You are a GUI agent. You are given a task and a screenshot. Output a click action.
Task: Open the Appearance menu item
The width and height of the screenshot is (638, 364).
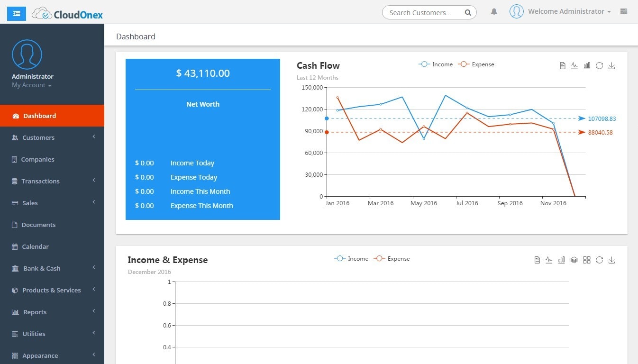[52, 355]
